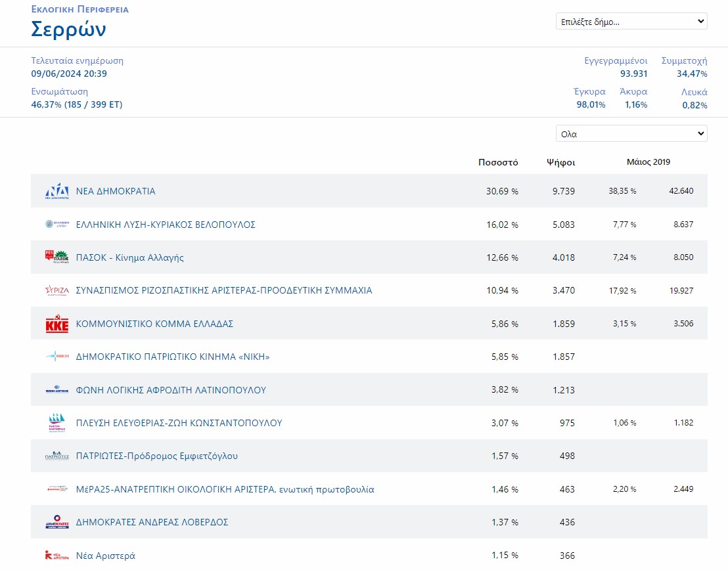Open ΠΑΤΡΙΩΤΕΣ-Πρόδρομος Εμφιετζόγλου party link
The width and height of the screenshot is (728, 570).
tap(157, 456)
